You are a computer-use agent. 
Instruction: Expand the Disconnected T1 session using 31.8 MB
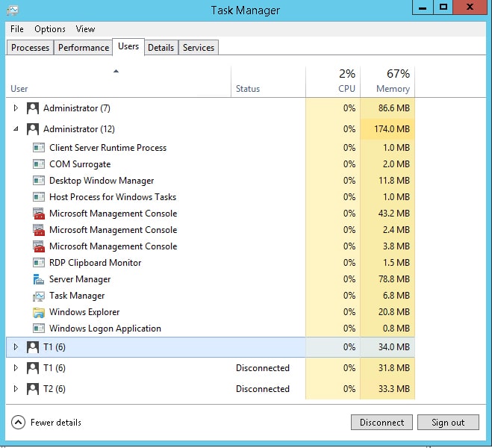point(16,367)
